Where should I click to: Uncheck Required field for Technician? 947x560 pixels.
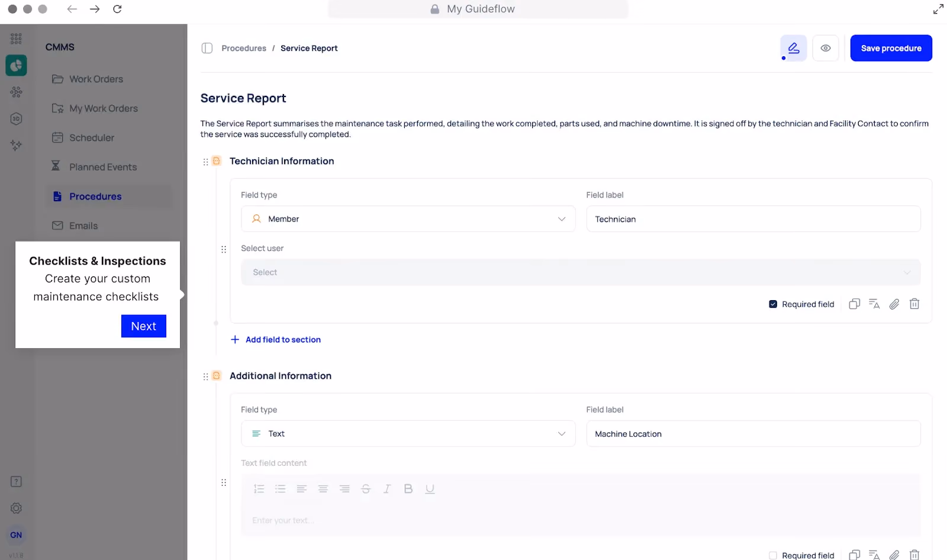[773, 304]
